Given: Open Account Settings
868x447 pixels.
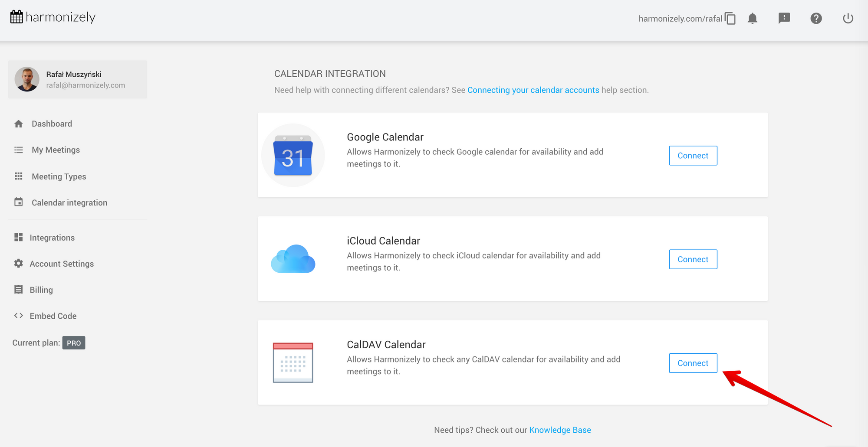Looking at the screenshot, I should (62, 264).
